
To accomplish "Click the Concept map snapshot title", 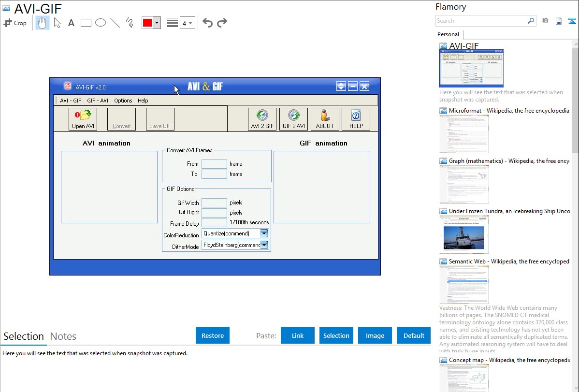I will pyautogui.click(x=509, y=360).
